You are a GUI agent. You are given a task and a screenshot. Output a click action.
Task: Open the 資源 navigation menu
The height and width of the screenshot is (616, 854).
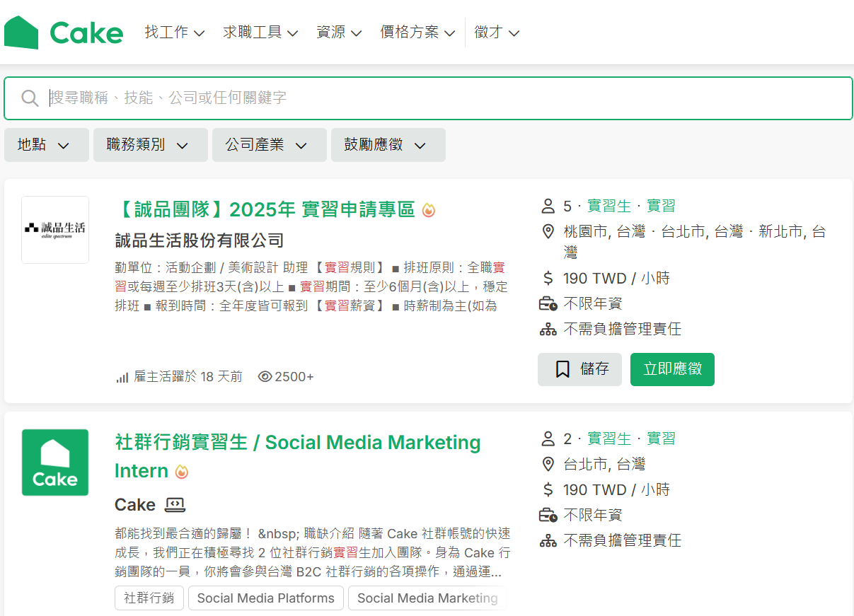pyautogui.click(x=339, y=33)
